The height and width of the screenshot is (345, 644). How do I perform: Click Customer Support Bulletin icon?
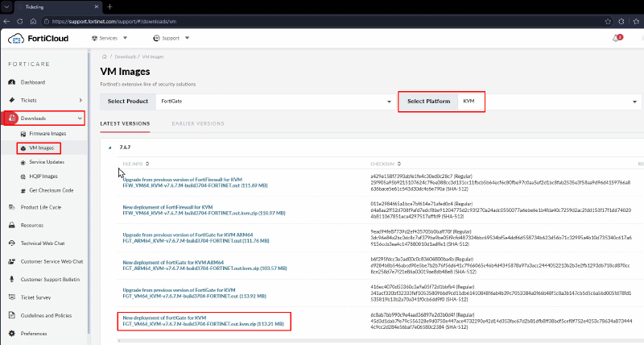[12, 279]
